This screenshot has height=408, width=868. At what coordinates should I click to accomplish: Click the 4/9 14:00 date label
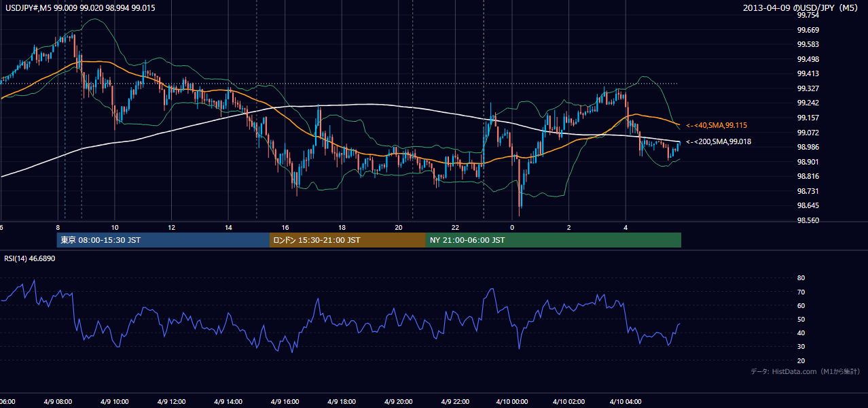(x=228, y=402)
